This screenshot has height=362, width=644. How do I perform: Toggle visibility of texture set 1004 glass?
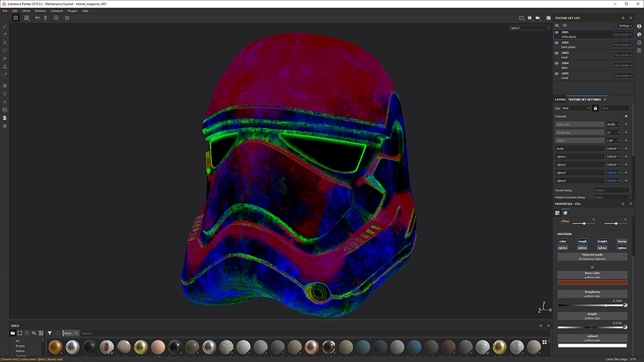[x=557, y=64]
